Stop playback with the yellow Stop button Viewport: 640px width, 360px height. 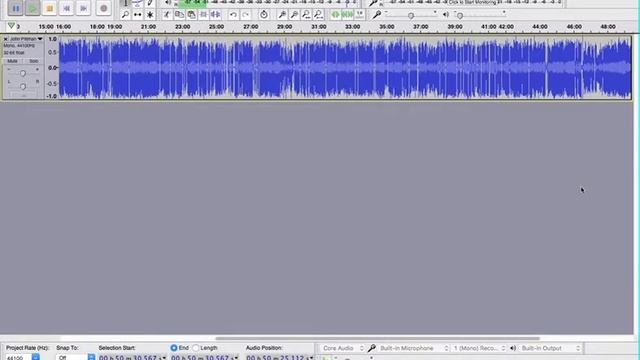coord(50,8)
